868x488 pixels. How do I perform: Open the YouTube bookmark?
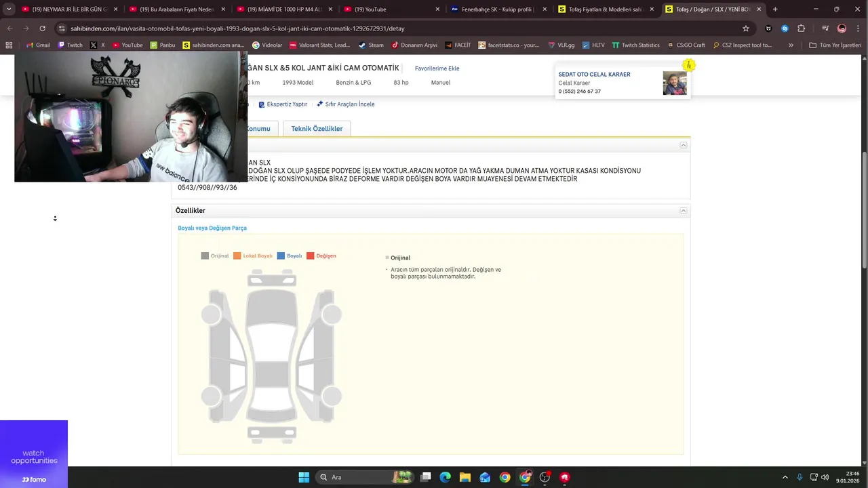coord(127,45)
